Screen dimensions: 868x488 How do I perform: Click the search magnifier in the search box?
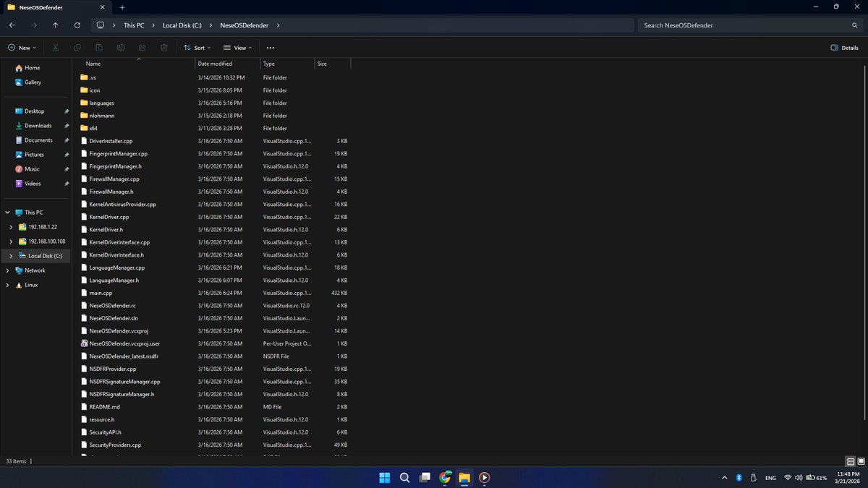tap(854, 25)
